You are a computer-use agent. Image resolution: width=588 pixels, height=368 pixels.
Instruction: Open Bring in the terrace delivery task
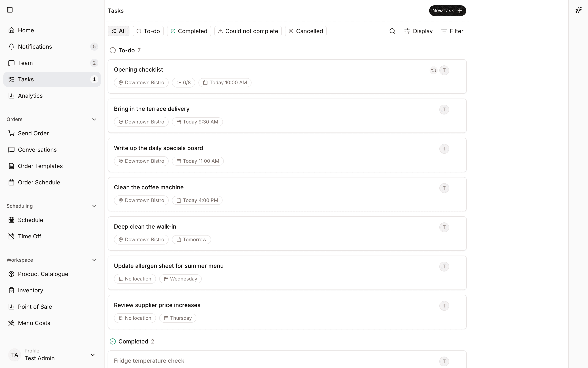coord(287,116)
